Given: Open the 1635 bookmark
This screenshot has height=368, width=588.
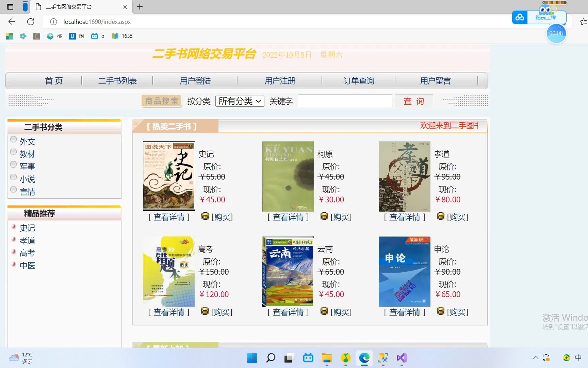Looking at the screenshot, I should tap(122, 36).
